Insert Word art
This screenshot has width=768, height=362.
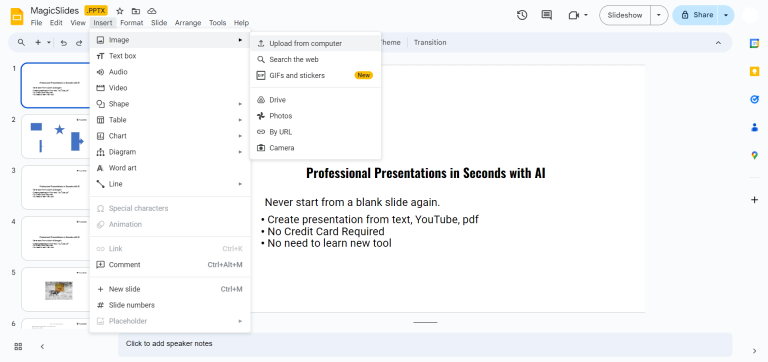coord(169,168)
